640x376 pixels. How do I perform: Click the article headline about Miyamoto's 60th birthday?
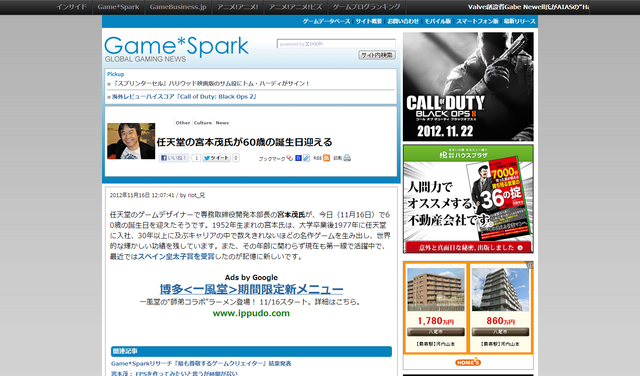click(244, 142)
